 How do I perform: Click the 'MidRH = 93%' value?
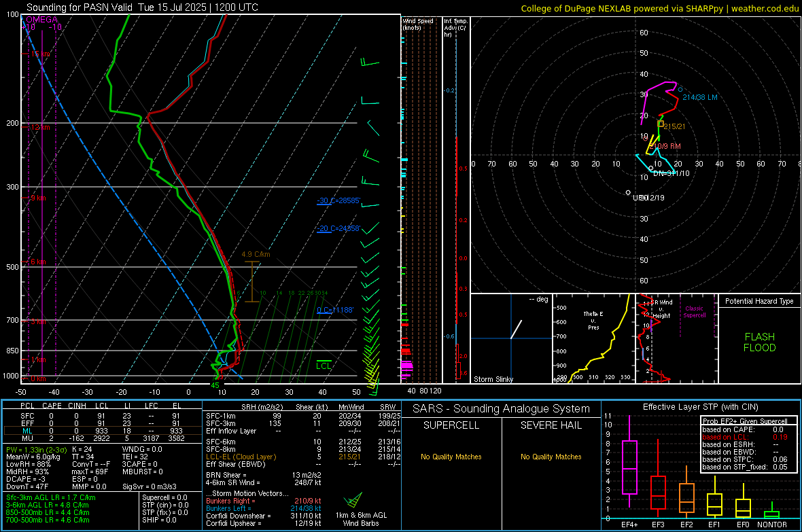click(28, 472)
